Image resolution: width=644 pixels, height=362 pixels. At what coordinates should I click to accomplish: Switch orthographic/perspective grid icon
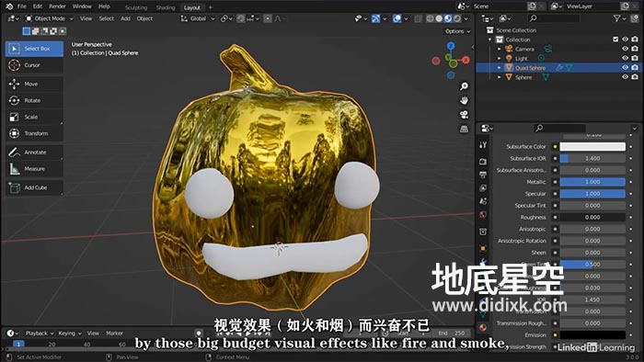(464, 129)
